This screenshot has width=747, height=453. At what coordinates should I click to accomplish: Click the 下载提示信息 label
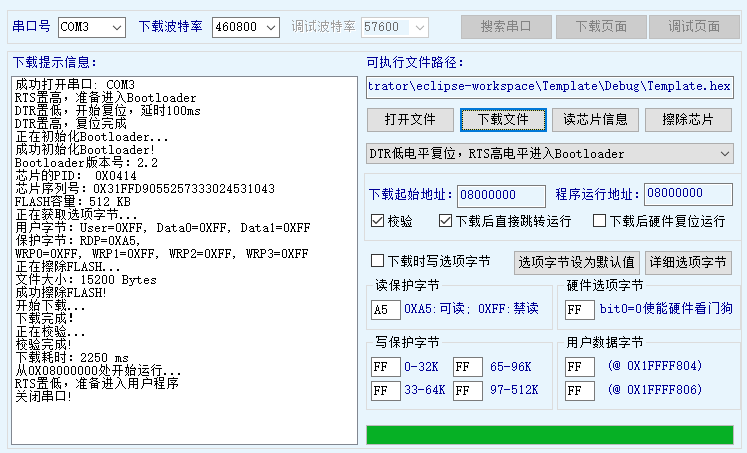pyautogui.click(x=55, y=62)
